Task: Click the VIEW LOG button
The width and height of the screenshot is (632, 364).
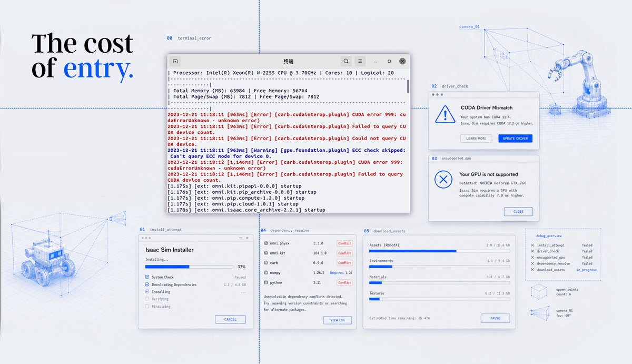Action: pos(338,320)
